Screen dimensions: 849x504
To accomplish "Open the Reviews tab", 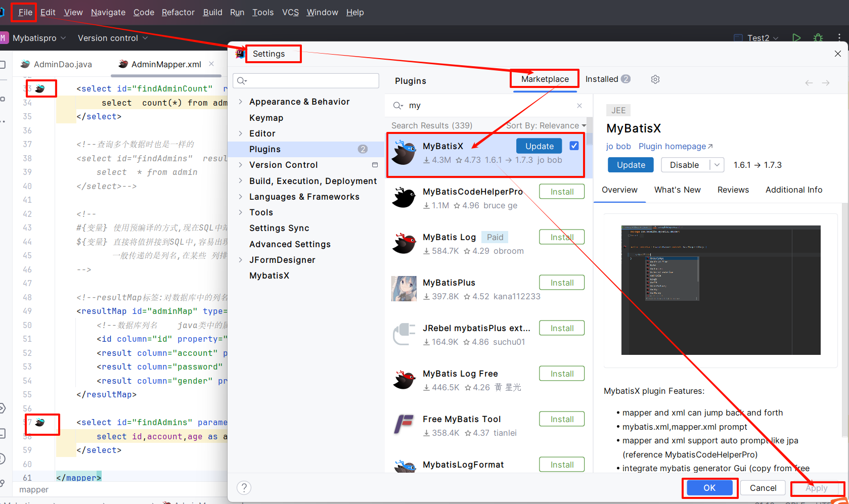I will pyautogui.click(x=733, y=190).
